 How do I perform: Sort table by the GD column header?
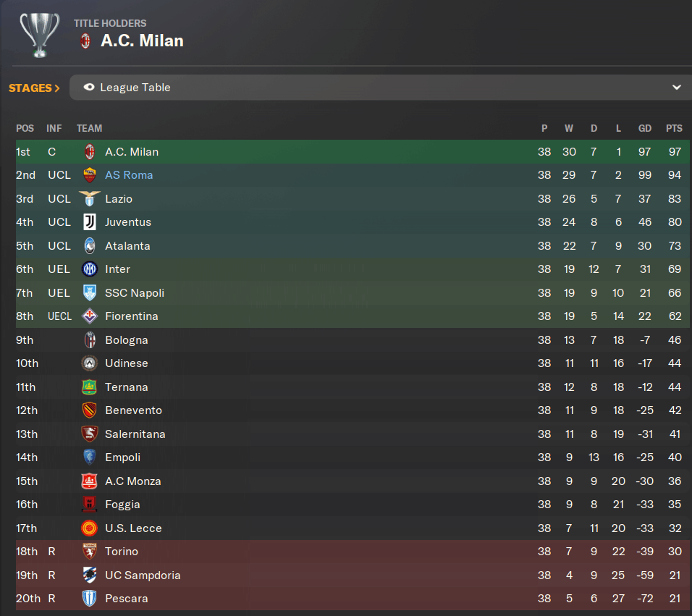[644, 128]
